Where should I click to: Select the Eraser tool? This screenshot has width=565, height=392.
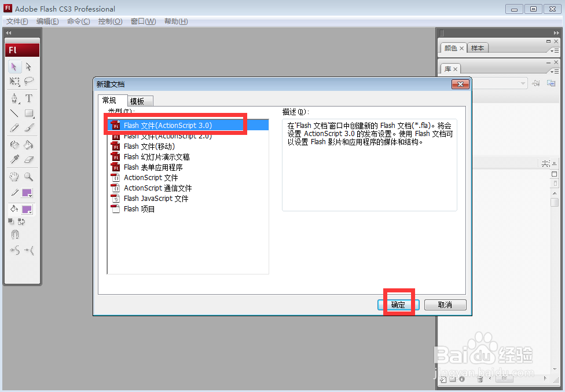click(x=29, y=159)
